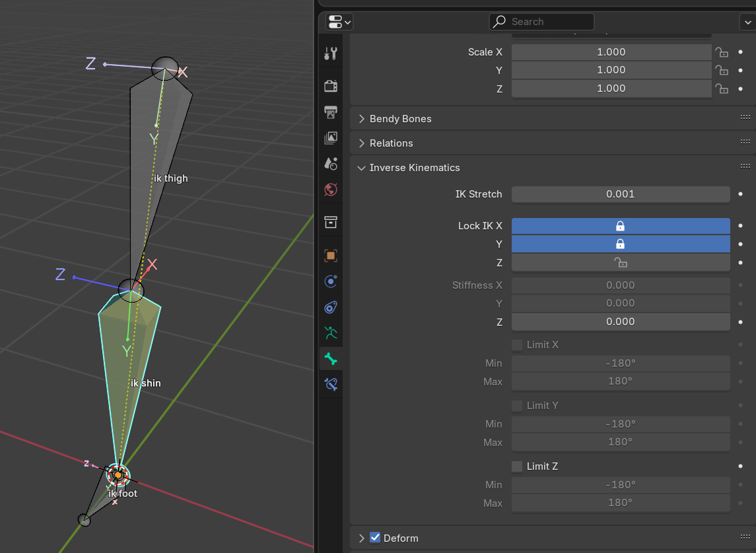Click the animate dot for Scale Z

click(741, 89)
